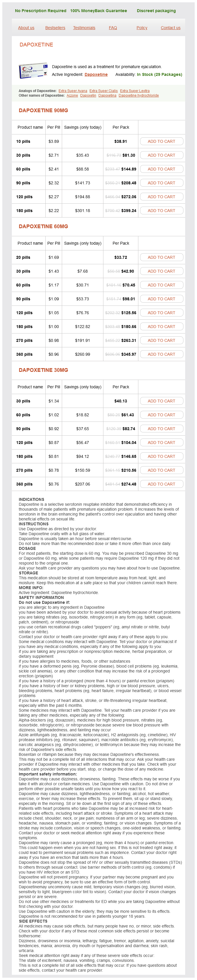This screenshot has width=197, height=980.
Task: Add the $104.04 30mg pack to cart
Action: click(161, 443)
